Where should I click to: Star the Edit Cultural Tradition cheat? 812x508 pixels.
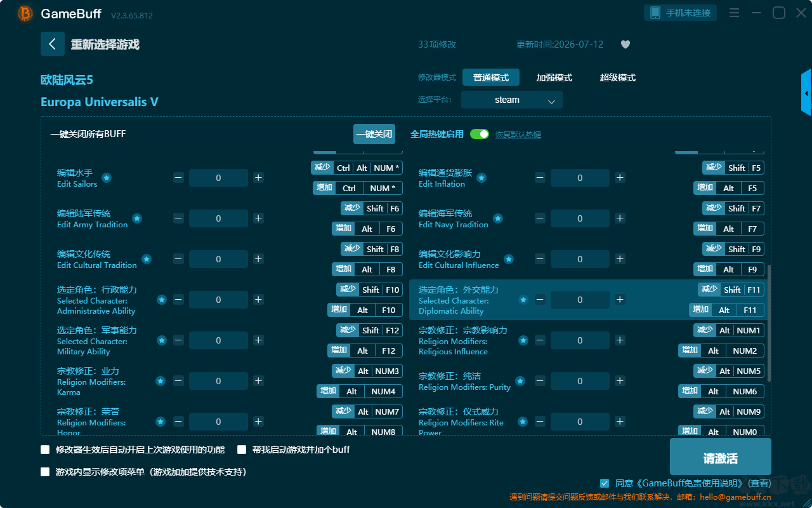tap(147, 259)
